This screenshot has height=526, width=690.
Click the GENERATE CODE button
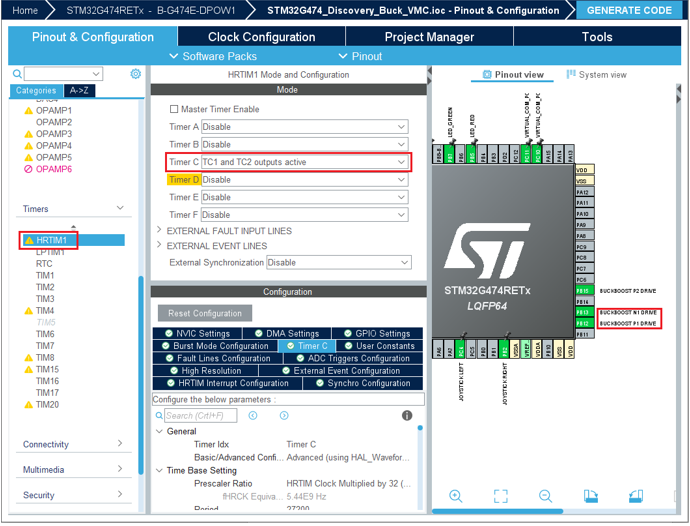pos(629,10)
